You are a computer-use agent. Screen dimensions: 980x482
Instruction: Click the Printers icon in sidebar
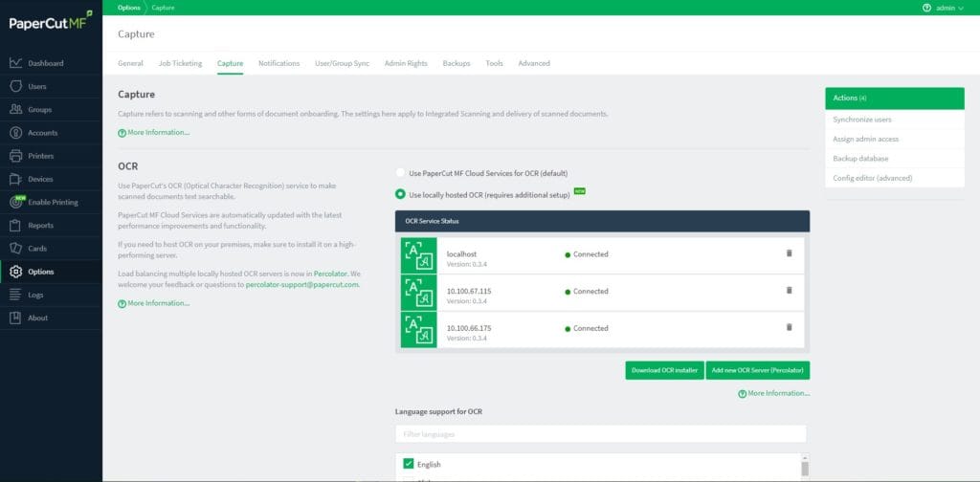coord(16,156)
